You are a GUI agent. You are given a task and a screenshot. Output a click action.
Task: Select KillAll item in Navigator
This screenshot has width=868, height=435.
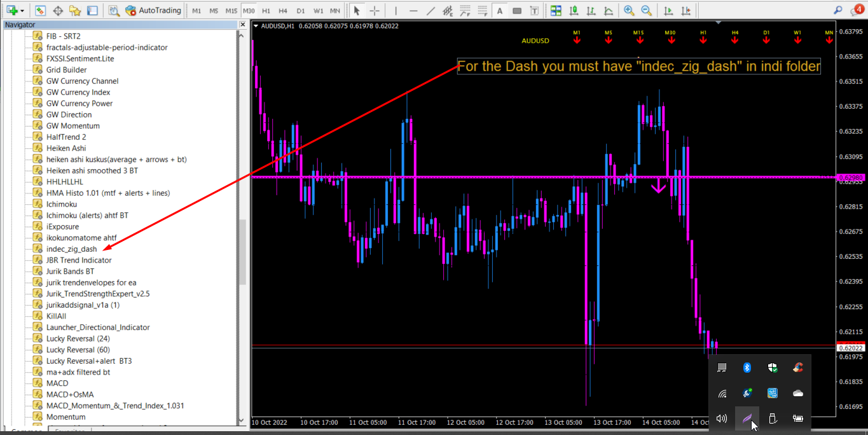[x=56, y=316]
